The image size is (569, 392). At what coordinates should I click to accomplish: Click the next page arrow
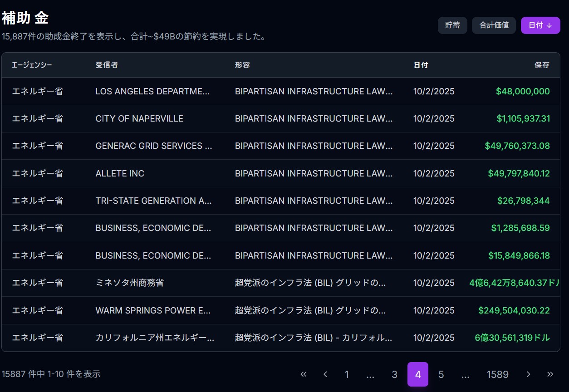528,374
